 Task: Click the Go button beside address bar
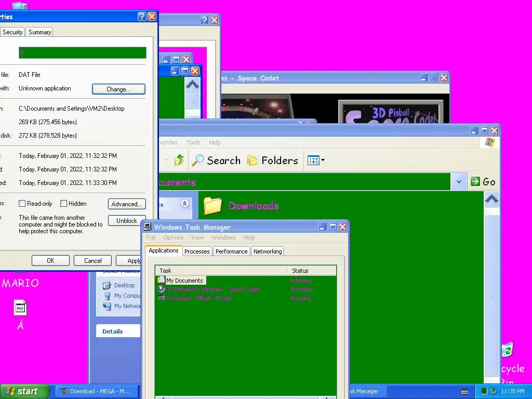483,182
